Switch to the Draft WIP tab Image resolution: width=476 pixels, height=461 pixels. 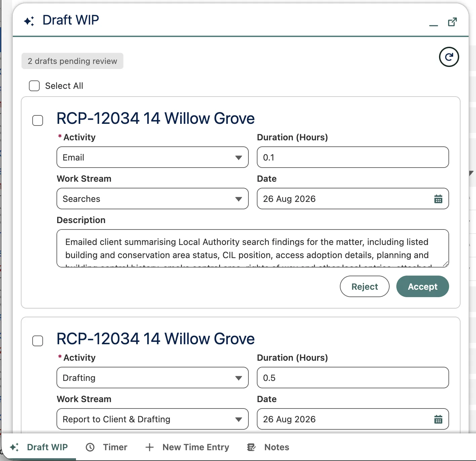pos(39,447)
